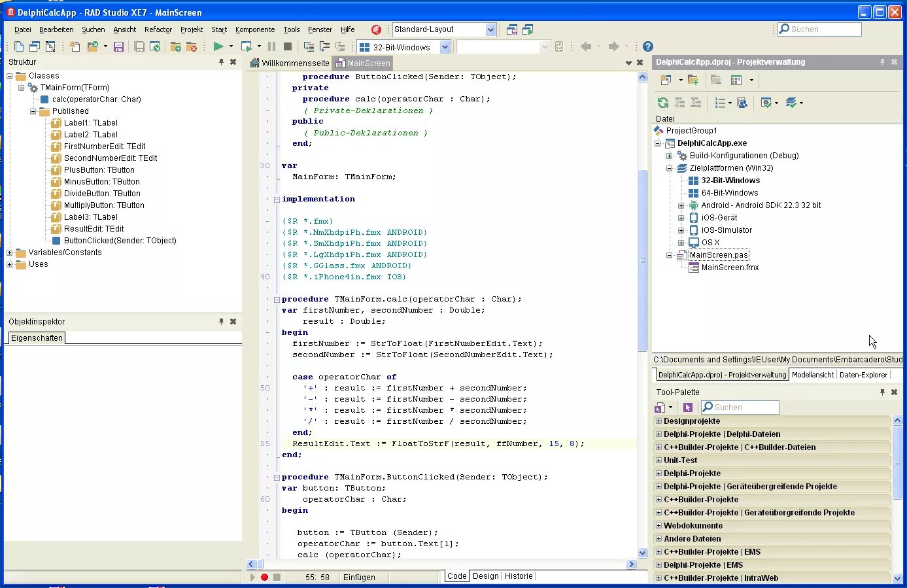This screenshot has height=588, width=907.
Task: Click the Tool-Palette purple cursor icon
Action: (x=688, y=407)
